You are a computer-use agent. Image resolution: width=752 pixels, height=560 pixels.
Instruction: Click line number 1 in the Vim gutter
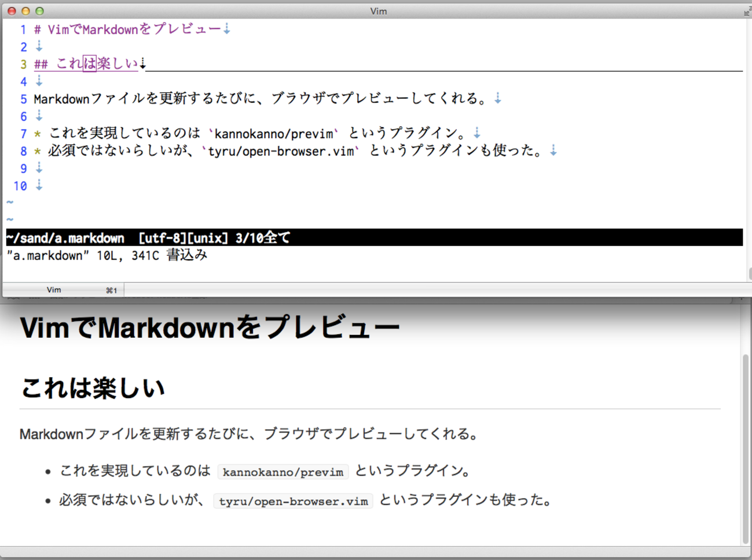pyautogui.click(x=23, y=30)
